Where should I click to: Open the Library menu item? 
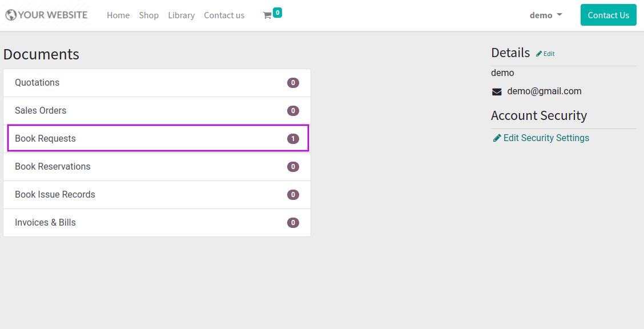pyautogui.click(x=181, y=15)
